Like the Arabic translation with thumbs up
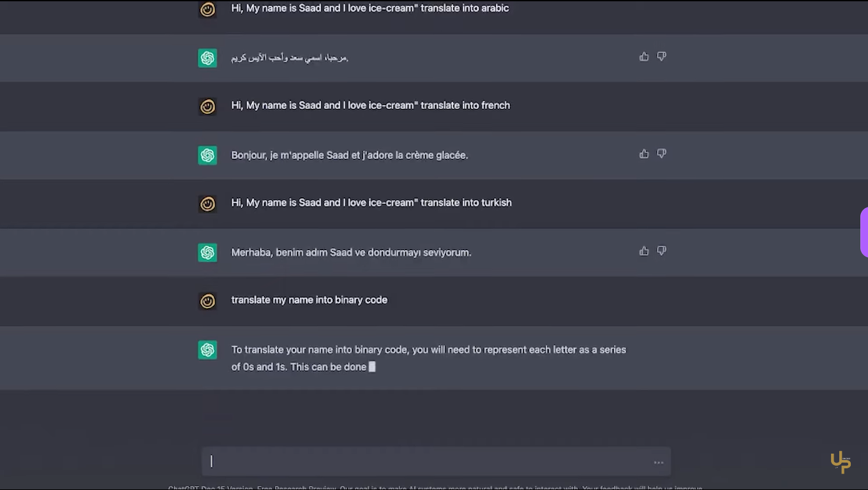Viewport: 868px width, 490px height. (x=644, y=57)
